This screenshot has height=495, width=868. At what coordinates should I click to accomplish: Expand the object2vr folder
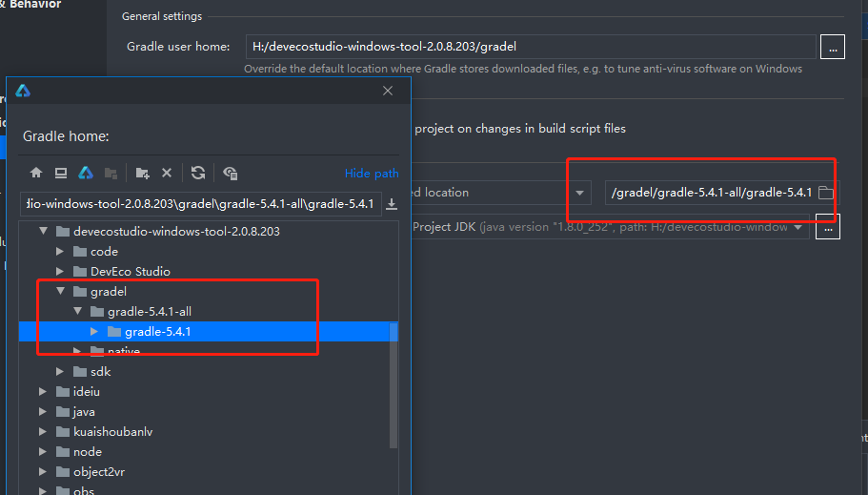click(x=43, y=472)
